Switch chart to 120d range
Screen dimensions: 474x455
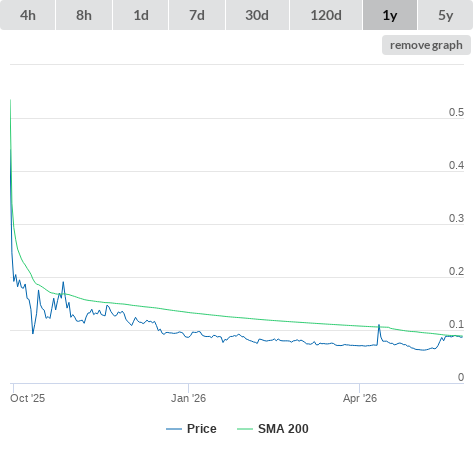coord(326,15)
